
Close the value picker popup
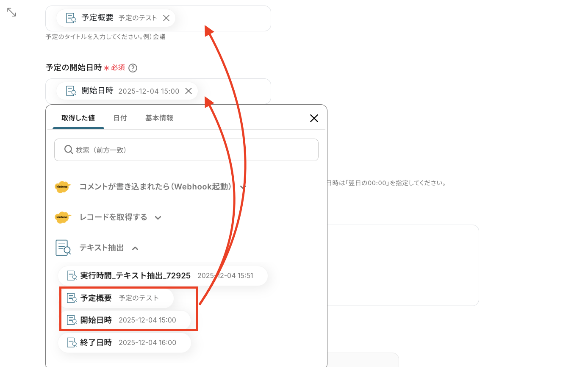314,118
